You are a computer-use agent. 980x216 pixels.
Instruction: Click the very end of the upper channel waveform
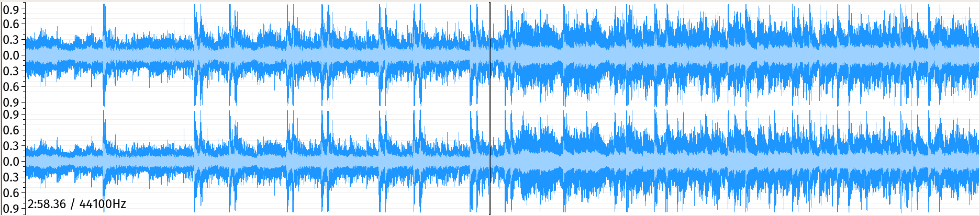(x=977, y=55)
